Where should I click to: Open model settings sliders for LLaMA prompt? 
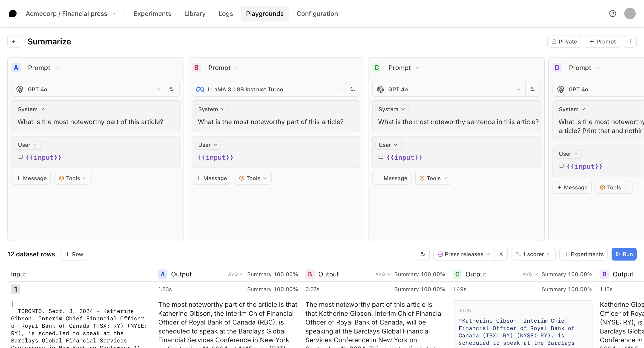pyautogui.click(x=353, y=89)
